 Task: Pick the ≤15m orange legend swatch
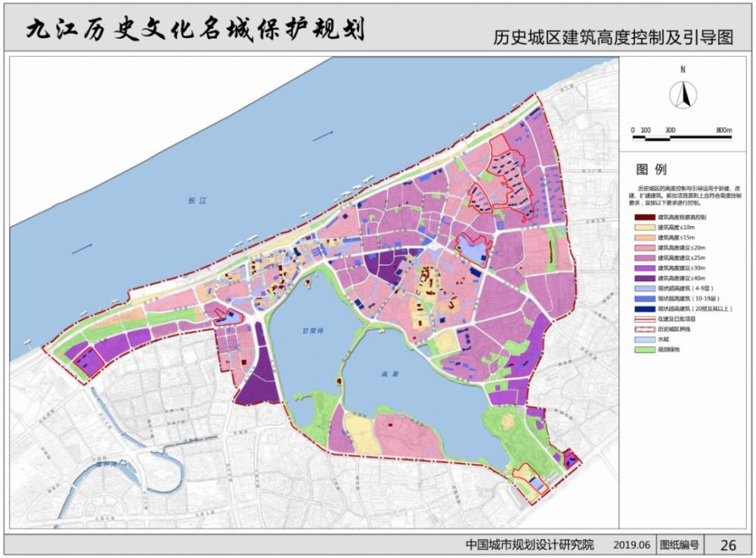(x=645, y=237)
